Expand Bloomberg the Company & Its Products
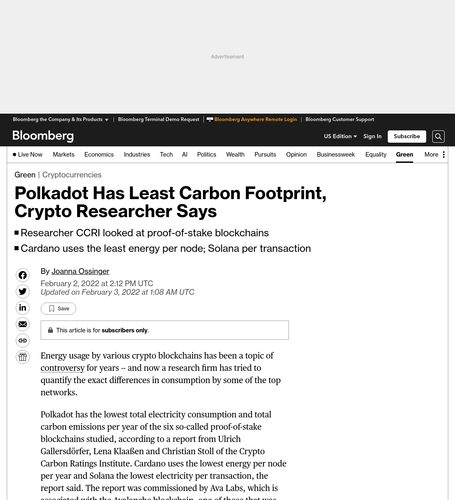Screen dimensions: 455x500 coord(61,119)
